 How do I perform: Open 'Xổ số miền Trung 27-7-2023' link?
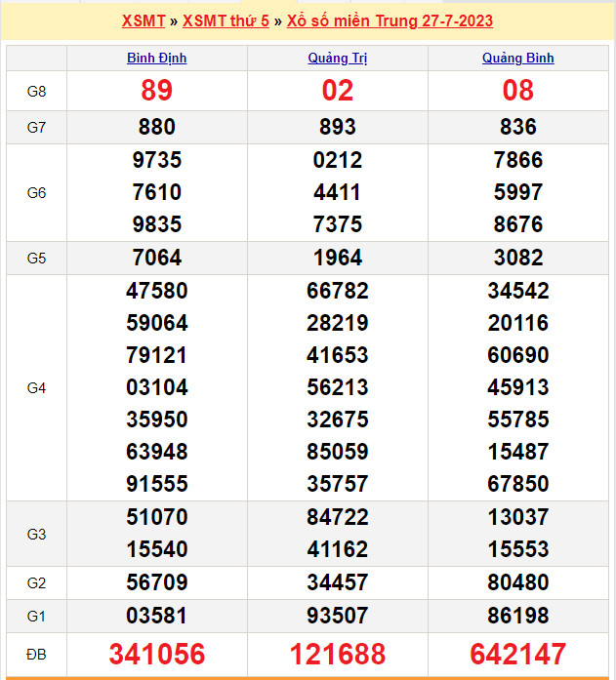pyautogui.click(x=390, y=20)
